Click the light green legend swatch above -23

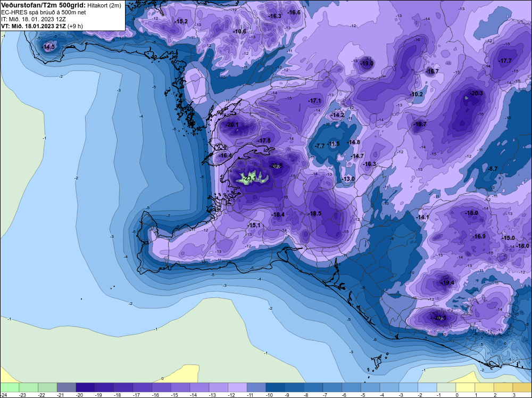tap(29, 387)
